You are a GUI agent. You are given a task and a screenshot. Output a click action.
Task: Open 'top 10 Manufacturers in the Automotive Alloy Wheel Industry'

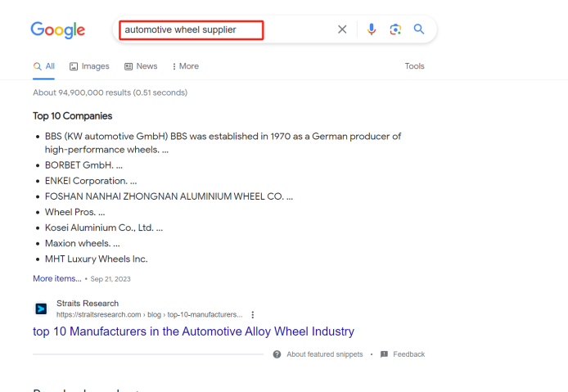(193, 331)
